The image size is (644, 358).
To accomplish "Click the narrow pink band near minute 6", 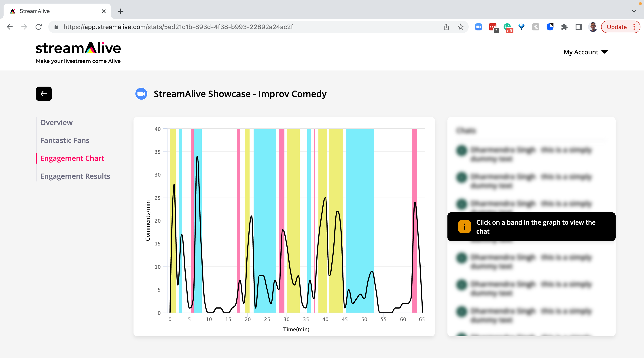I will point(192,220).
